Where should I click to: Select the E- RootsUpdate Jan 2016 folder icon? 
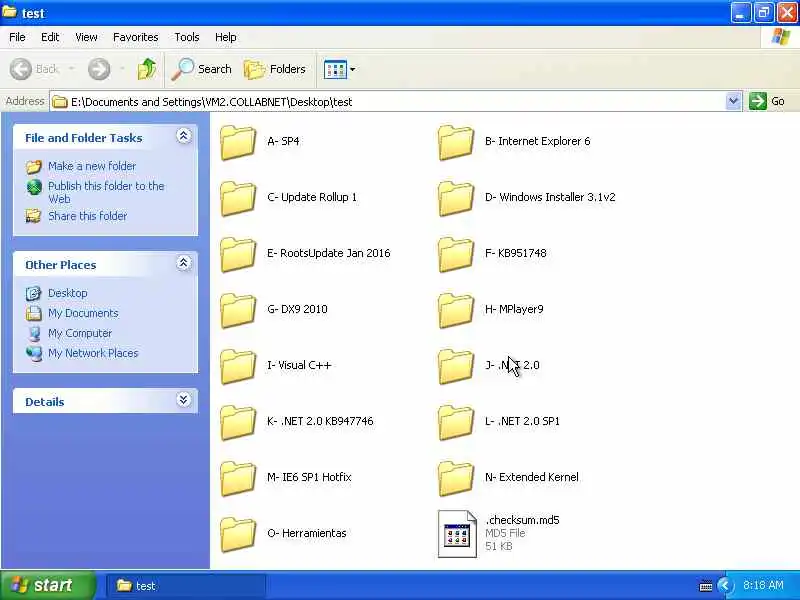click(x=238, y=255)
